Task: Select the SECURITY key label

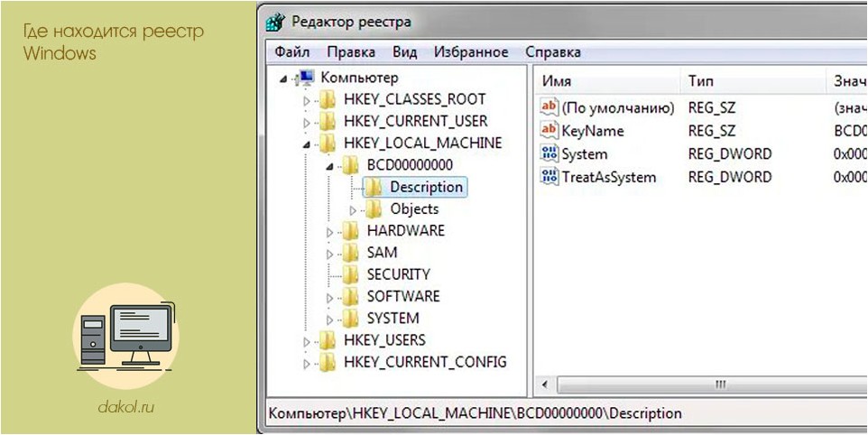Action: click(x=398, y=274)
